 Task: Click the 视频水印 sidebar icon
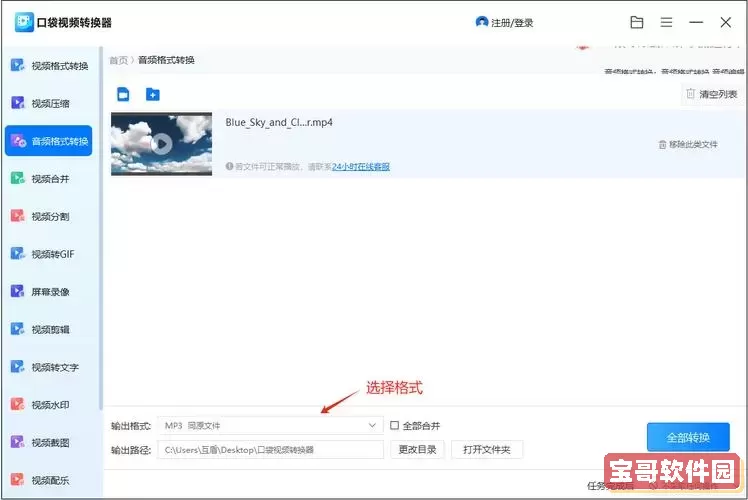(x=17, y=404)
